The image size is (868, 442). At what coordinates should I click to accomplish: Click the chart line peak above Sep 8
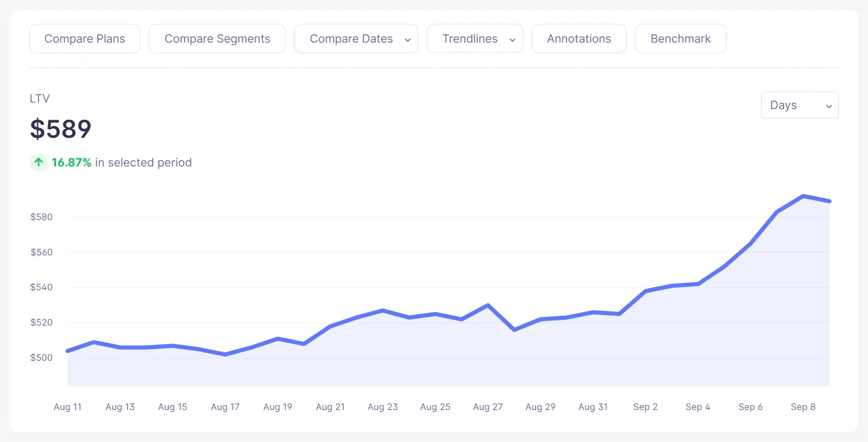point(803,196)
